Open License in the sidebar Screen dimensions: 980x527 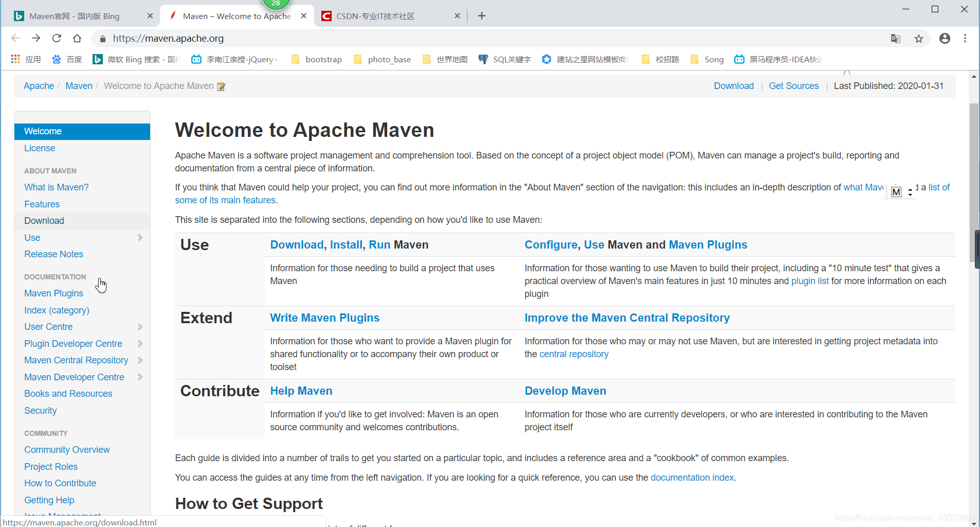tap(40, 148)
